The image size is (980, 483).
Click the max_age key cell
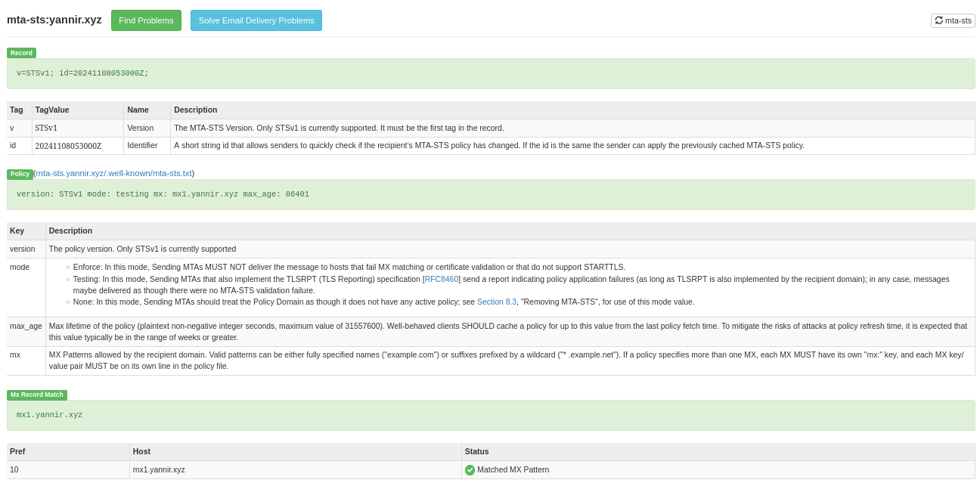pos(26,326)
